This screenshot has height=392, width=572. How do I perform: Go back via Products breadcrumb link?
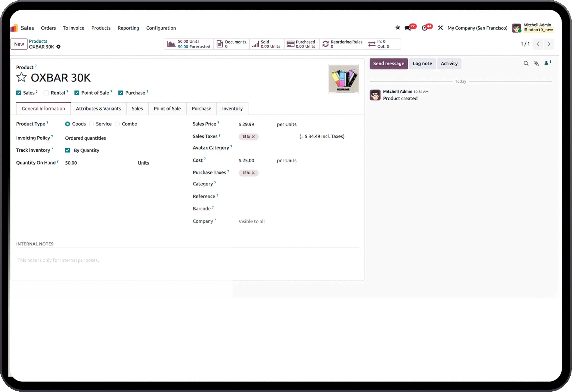[x=38, y=41]
